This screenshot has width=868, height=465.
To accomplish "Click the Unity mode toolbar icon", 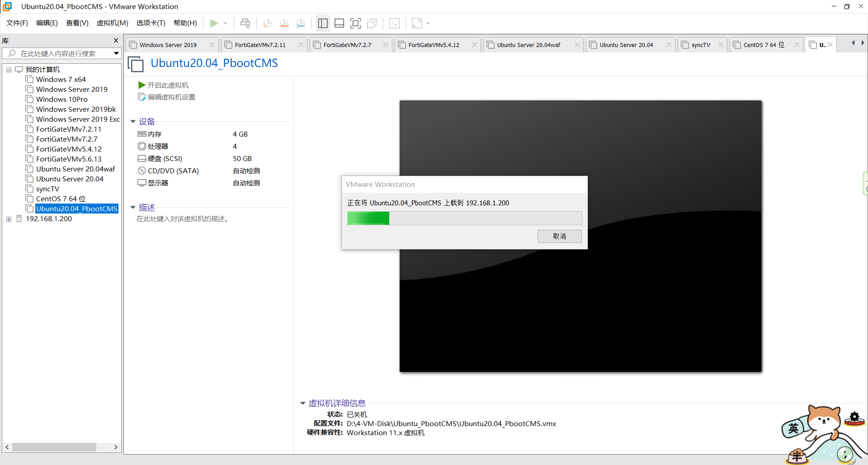I will click(x=372, y=23).
